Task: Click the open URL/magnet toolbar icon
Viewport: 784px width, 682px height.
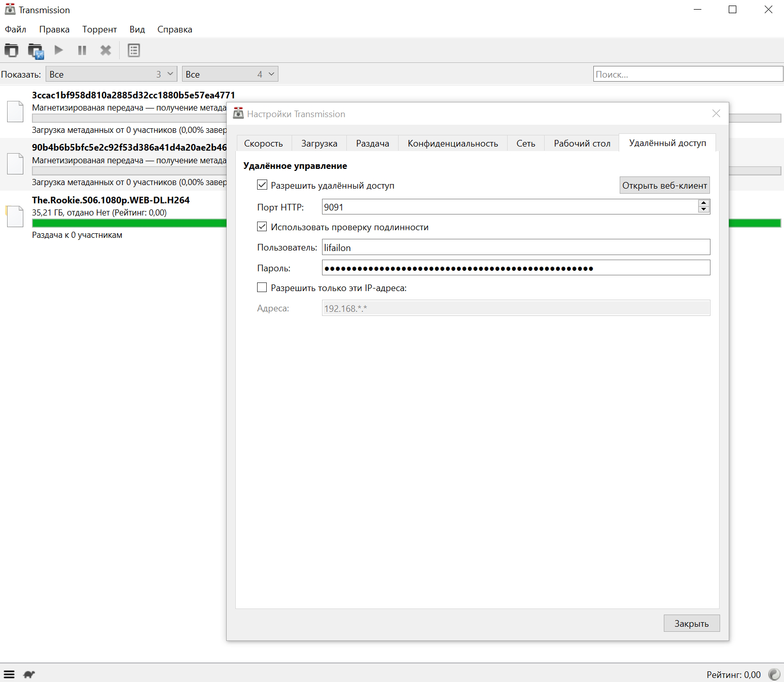Action: (x=35, y=50)
